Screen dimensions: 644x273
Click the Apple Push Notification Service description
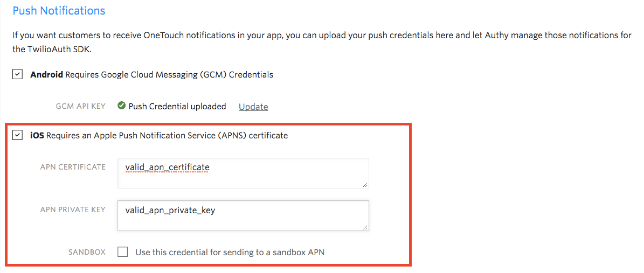pos(167,136)
